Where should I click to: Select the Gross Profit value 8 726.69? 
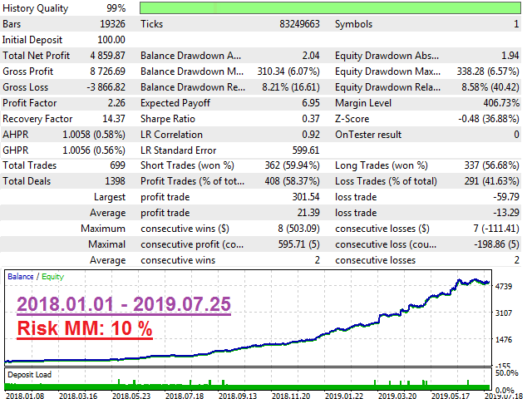pos(107,71)
